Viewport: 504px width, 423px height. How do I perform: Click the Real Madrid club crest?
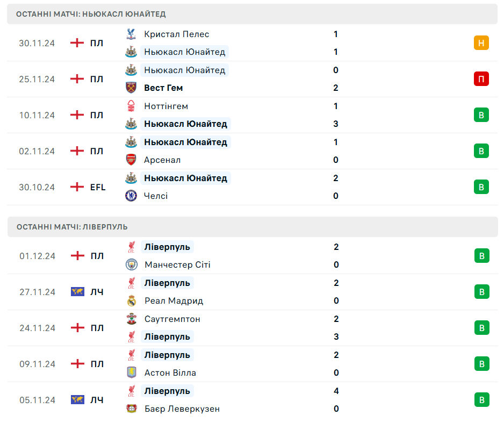click(x=131, y=301)
